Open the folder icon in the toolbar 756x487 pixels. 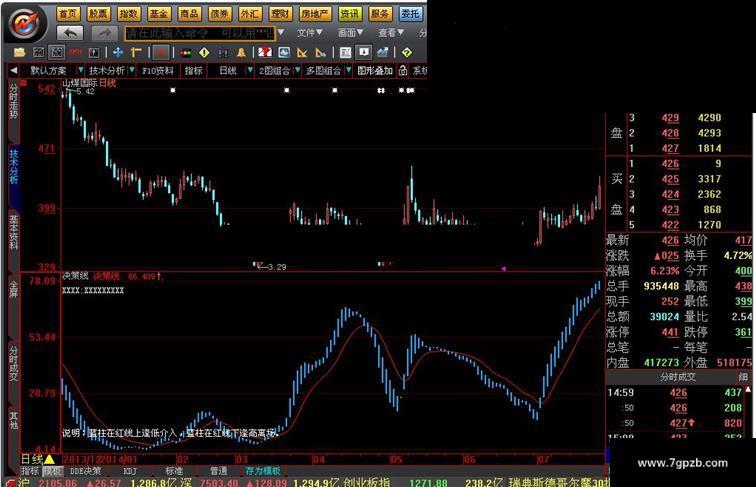[x=19, y=52]
